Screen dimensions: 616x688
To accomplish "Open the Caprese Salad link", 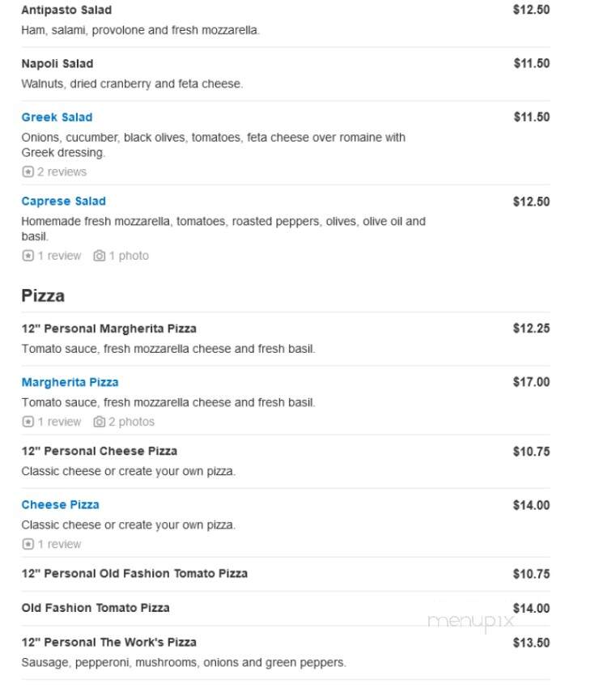I will click(64, 201).
